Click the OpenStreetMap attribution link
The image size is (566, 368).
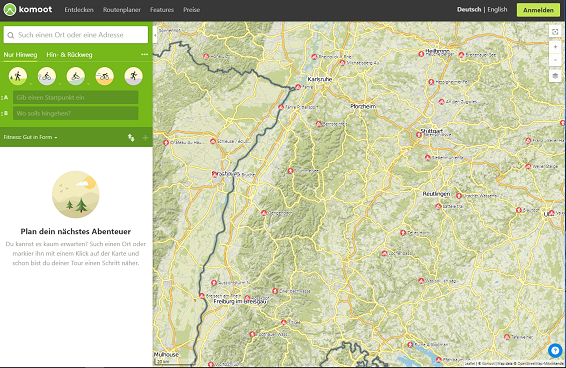[x=534, y=364]
